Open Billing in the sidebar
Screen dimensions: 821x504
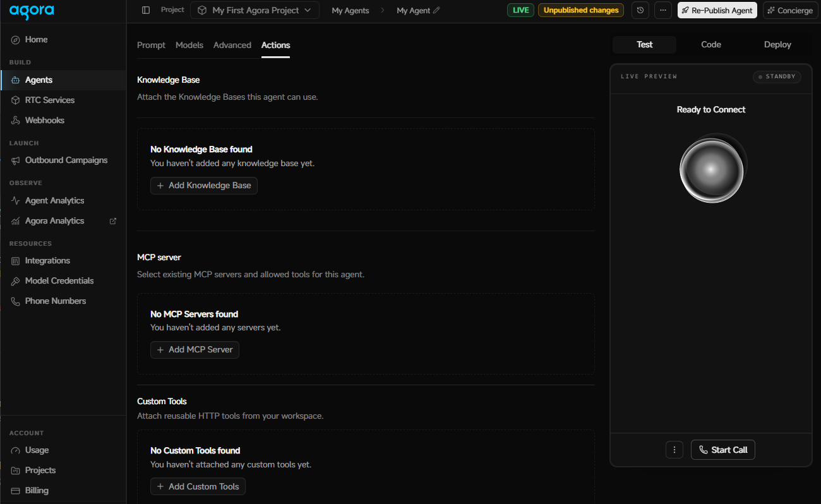tap(63, 491)
